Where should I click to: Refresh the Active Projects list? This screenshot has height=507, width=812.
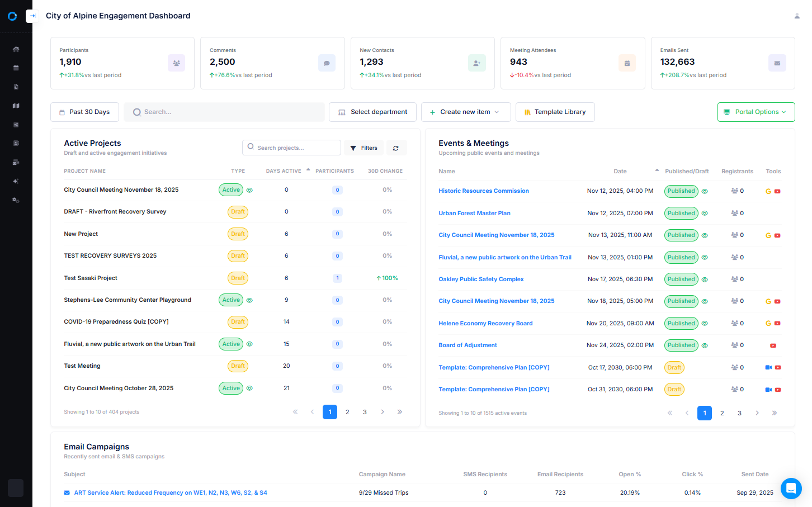coord(396,148)
